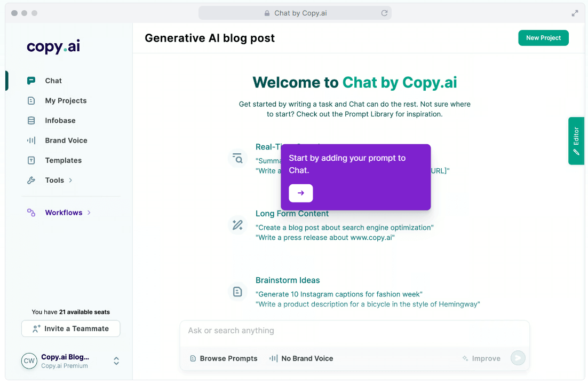This screenshot has height=384, width=588.
Task: Click the send message arrow button
Action: 518,358
